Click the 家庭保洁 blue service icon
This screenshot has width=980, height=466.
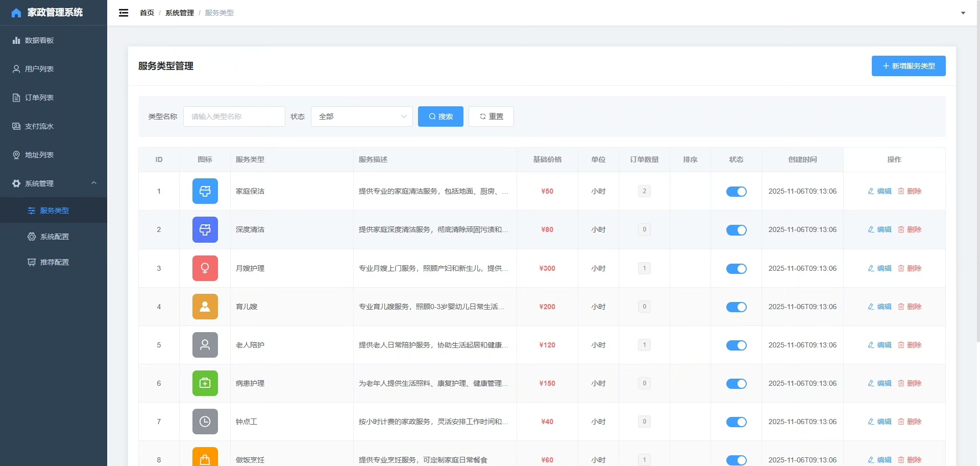tap(205, 191)
